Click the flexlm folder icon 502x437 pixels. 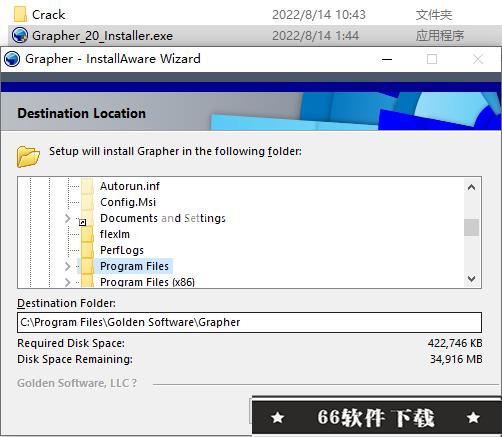[87, 234]
